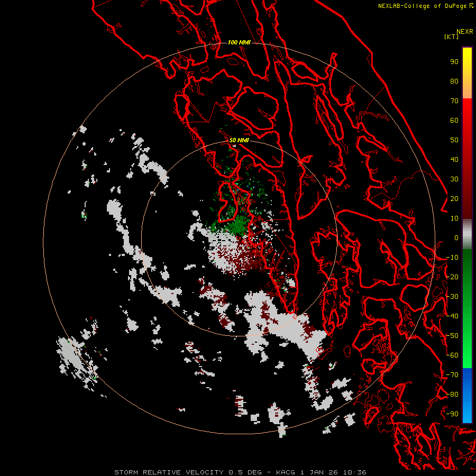
Task: Click the Storm Relative Velocity caption at bottom
Action: click(x=240, y=472)
